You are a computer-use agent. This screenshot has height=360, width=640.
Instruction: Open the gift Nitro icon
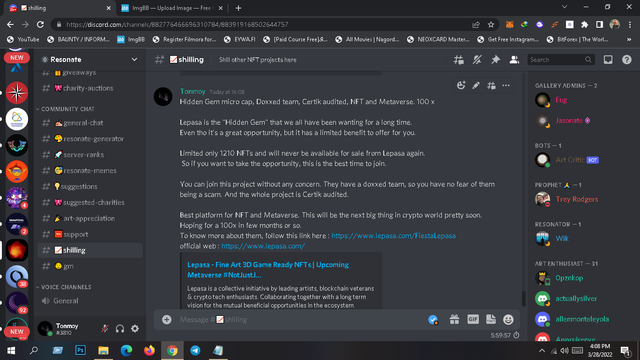click(454, 319)
